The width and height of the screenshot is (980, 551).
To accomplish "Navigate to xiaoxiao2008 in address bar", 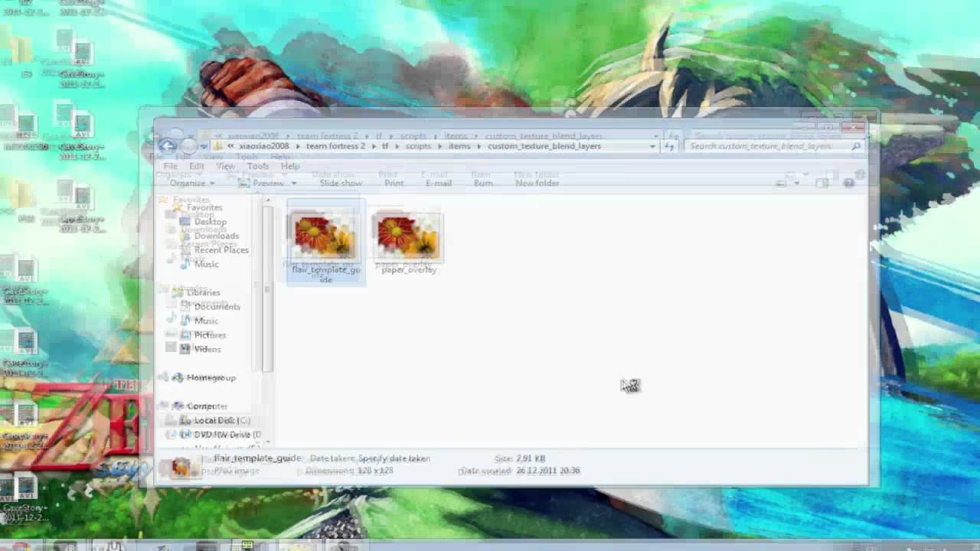I will pyautogui.click(x=264, y=146).
